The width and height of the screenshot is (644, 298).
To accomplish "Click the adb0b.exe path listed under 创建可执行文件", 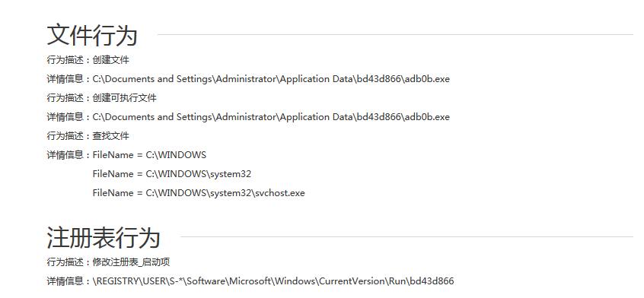I will click(x=271, y=117).
